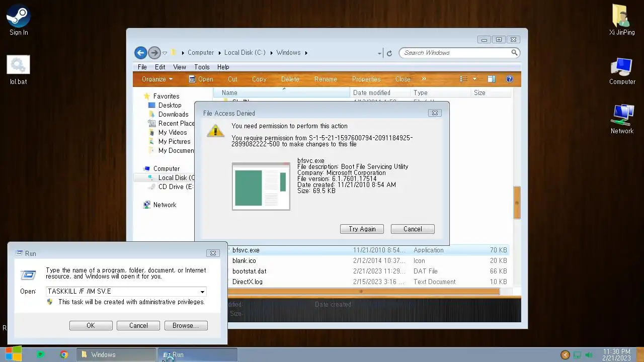The image size is (644, 362).
Task: Click Try Again in Access Denied dialog
Action: click(x=362, y=229)
